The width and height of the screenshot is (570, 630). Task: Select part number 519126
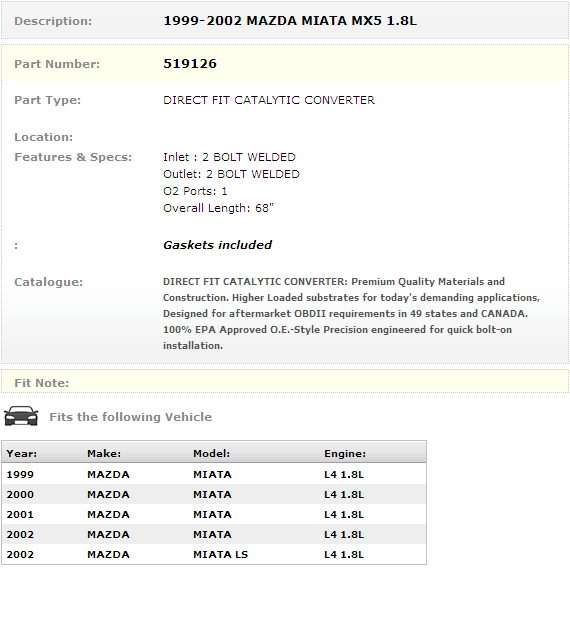pyautogui.click(x=190, y=63)
